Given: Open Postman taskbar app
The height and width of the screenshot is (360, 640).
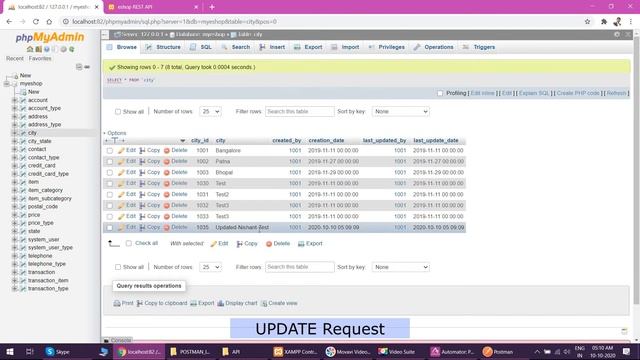Looking at the screenshot, I should [498, 351].
